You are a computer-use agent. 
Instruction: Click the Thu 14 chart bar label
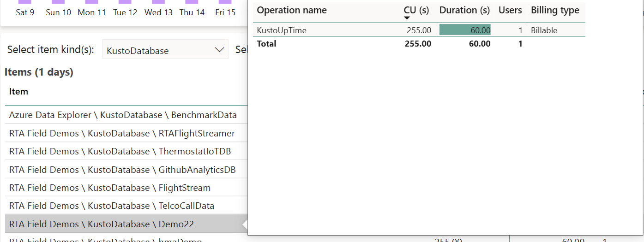click(192, 12)
